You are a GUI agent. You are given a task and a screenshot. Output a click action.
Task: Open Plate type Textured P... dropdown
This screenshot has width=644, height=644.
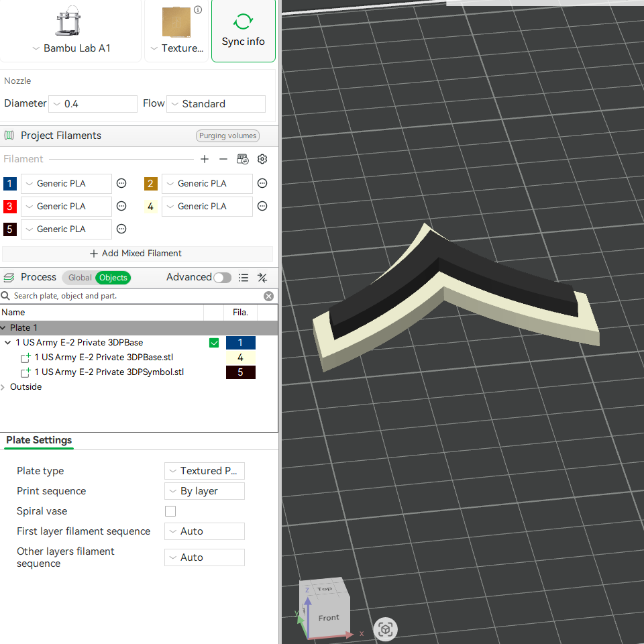205,471
